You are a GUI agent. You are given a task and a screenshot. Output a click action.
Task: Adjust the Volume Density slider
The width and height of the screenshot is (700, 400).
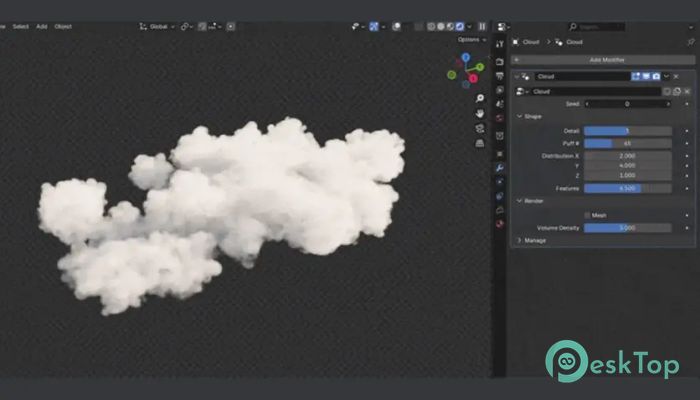(x=628, y=228)
